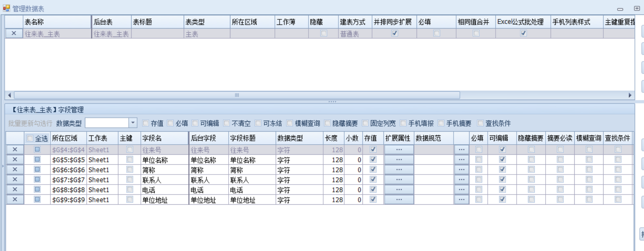Screen dimensions: 644x251
Task: Click the 表类型 cell showing 主表
Action: [x=207, y=34]
